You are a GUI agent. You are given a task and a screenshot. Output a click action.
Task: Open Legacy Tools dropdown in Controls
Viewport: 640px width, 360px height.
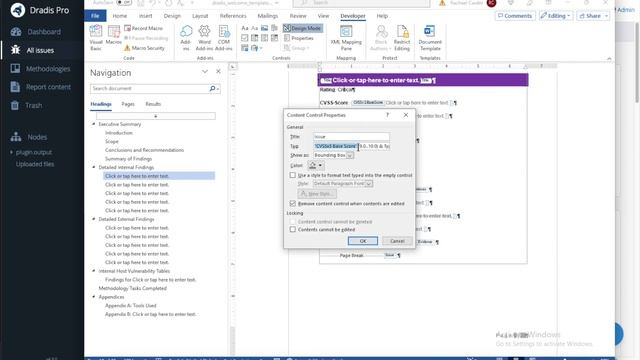[x=256, y=48]
